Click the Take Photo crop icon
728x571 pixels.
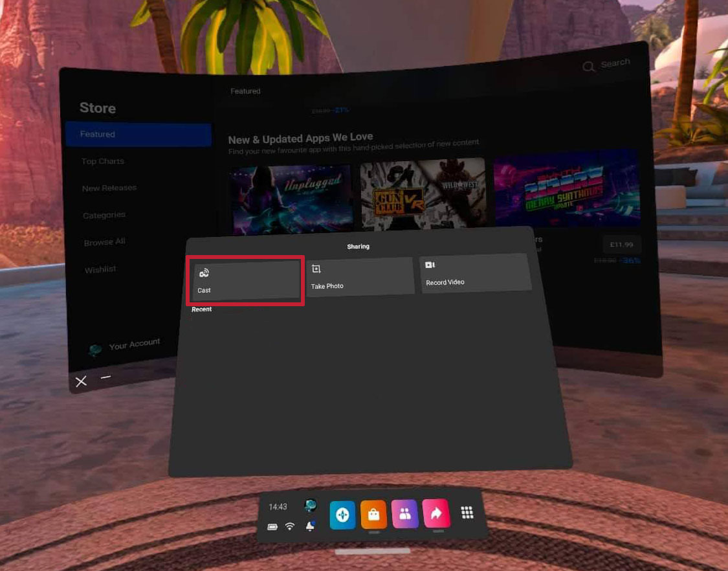coord(316,269)
